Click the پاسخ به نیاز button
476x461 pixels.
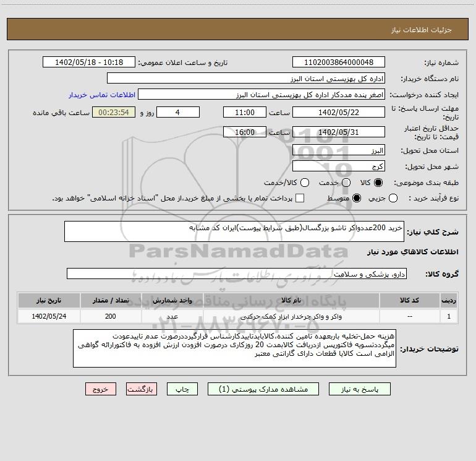pyautogui.click(x=360, y=389)
